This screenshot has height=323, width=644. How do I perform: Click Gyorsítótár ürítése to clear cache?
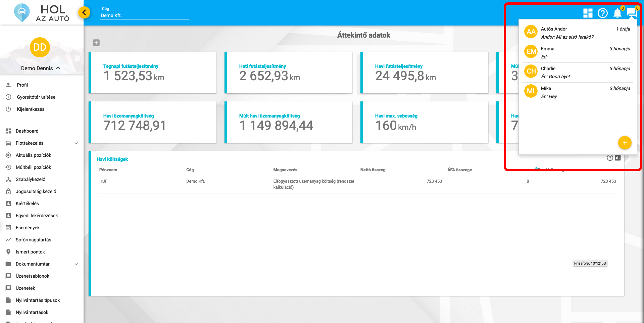pos(36,97)
